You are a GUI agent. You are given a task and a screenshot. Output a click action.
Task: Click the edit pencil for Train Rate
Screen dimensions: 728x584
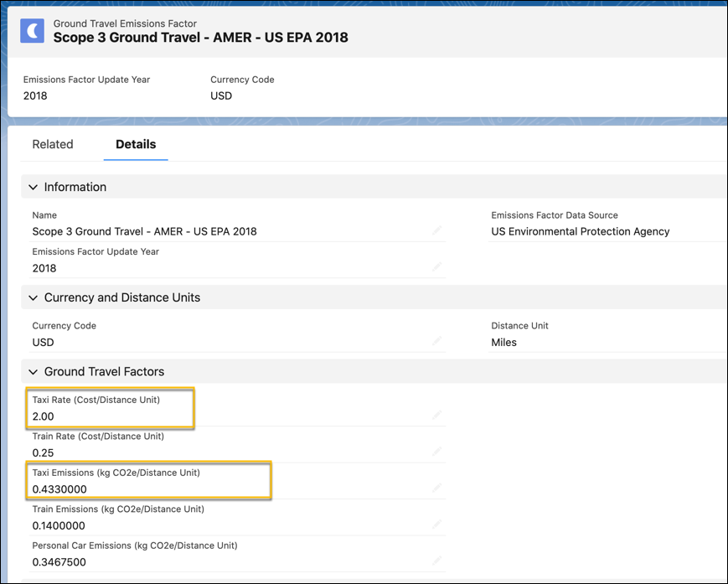[437, 452]
